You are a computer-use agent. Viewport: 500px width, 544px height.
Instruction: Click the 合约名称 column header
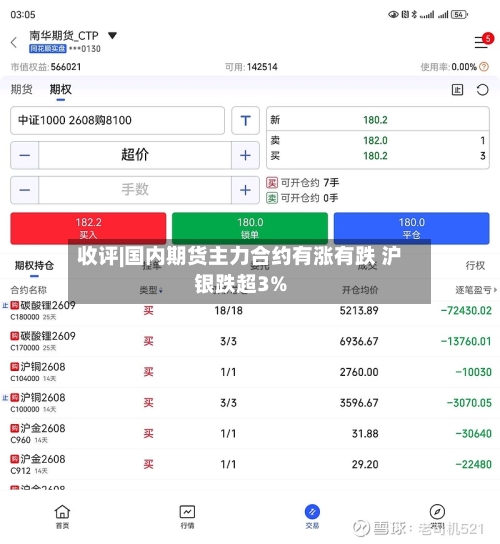28,290
